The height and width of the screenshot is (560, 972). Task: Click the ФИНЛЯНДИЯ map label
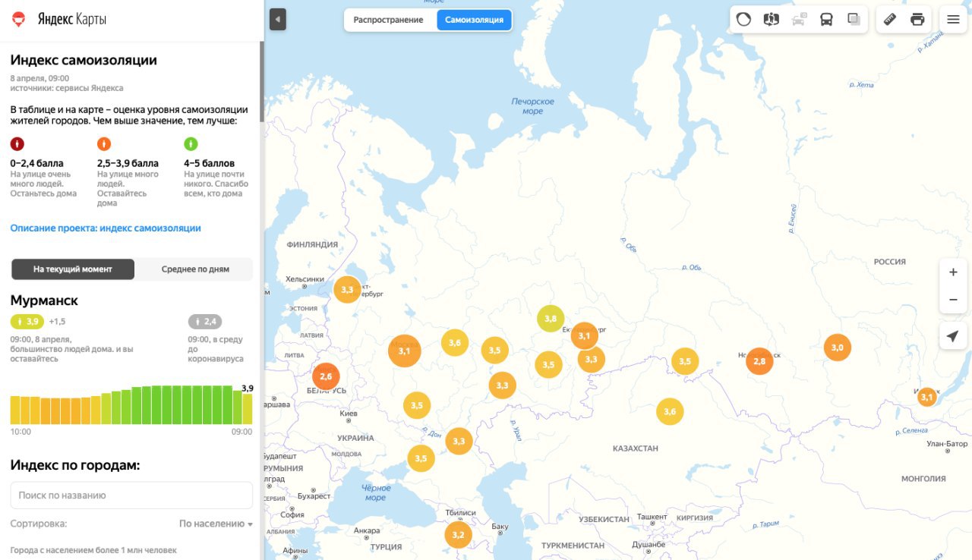coord(312,244)
